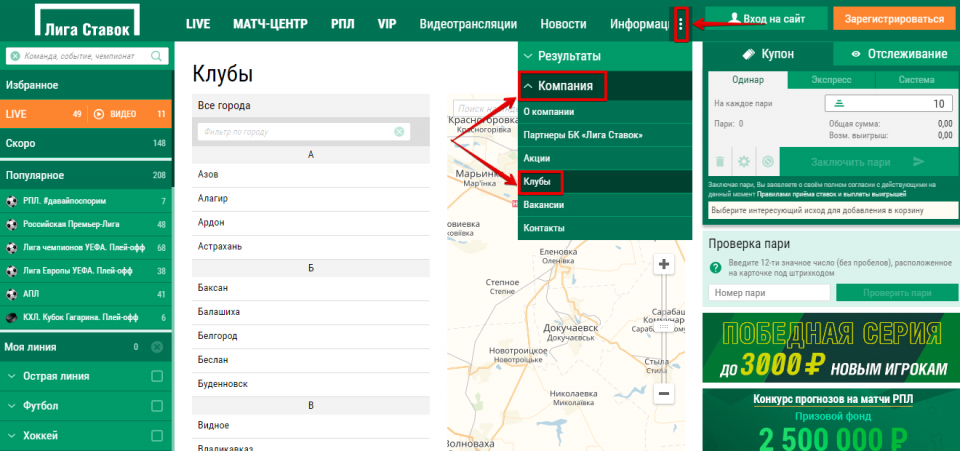The image size is (960, 451).
Task: Click the green question mark help icon
Action: [715, 268]
